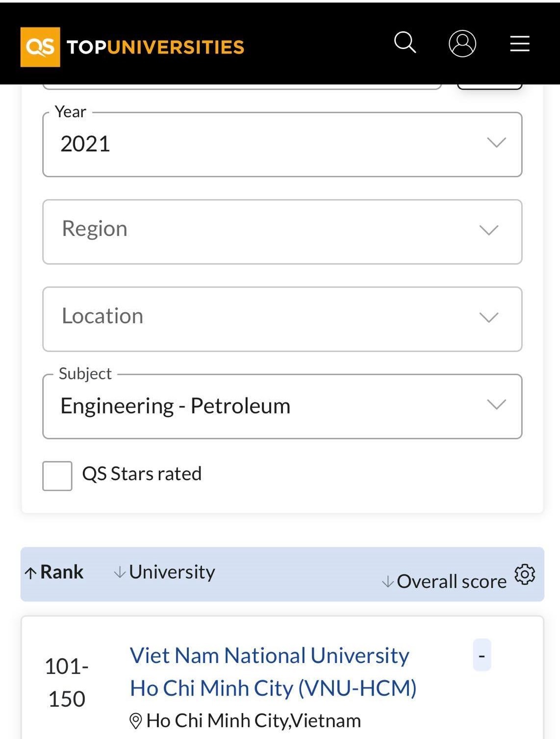This screenshot has width=560, height=739.
Task: Click the up arrow icon next to Rank
Action: 30,573
